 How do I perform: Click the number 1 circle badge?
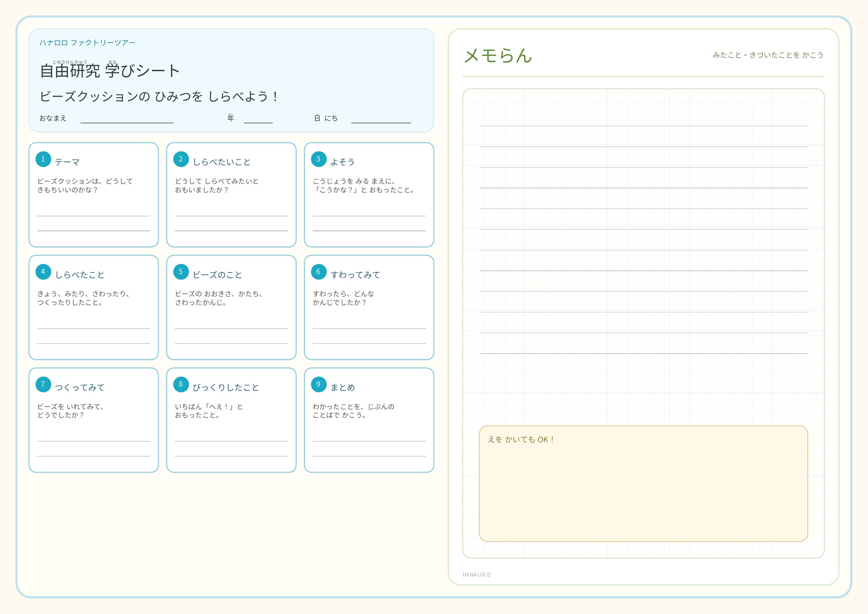click(43, 159)
